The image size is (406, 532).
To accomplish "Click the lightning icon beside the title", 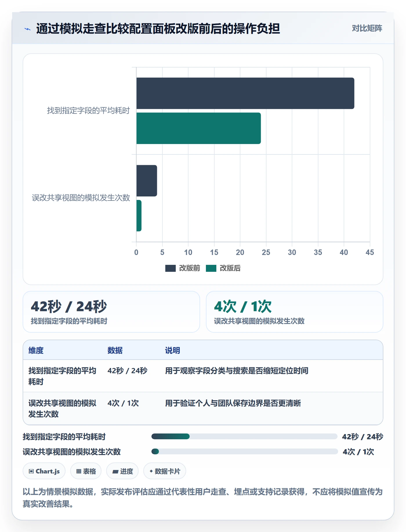I will pyautogui.click(x=28, y=29).
